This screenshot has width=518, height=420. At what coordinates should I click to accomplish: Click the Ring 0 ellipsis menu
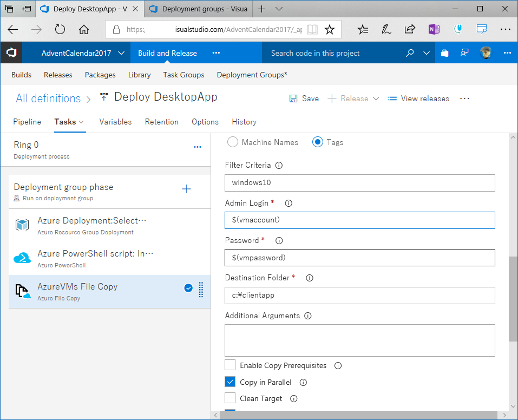(198, 147)
